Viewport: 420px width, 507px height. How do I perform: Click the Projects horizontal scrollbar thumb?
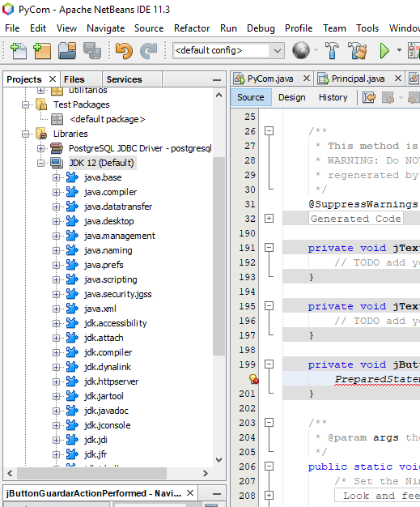[91, 473]
